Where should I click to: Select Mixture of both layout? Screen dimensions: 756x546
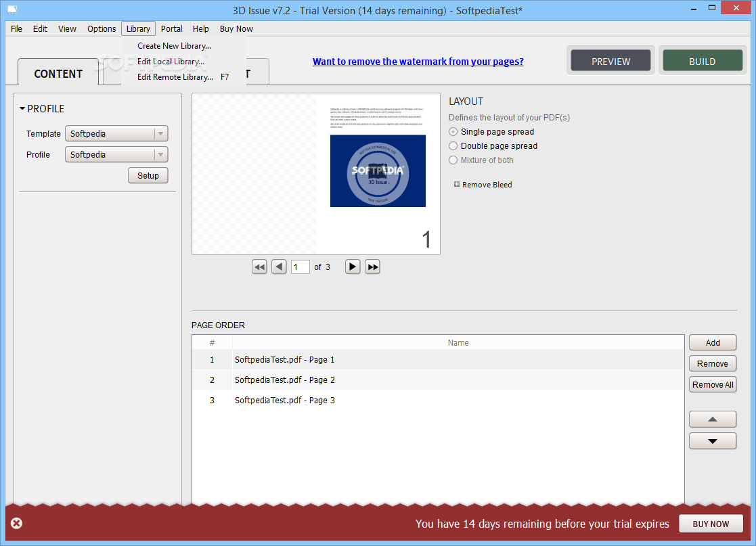pyautogui.click(x=453, y=160)
